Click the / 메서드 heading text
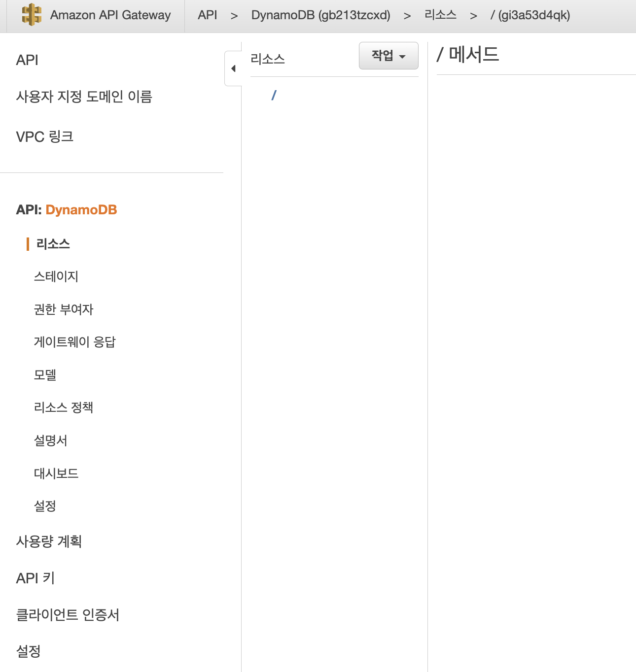The image size is (636, 672). tap(468, 54)
